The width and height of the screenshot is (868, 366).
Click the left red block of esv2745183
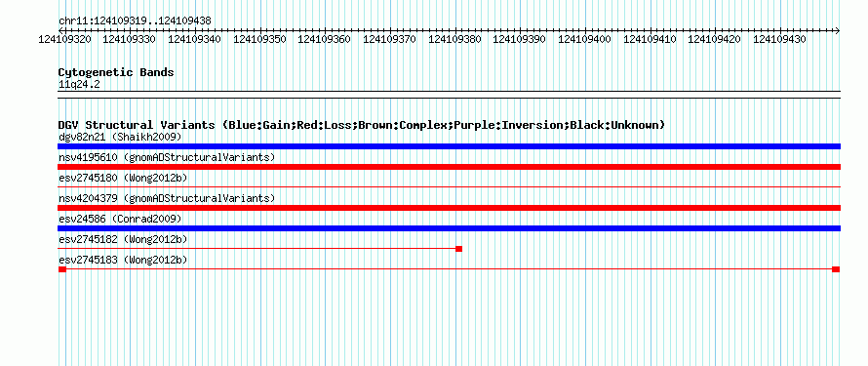(62, 269)
